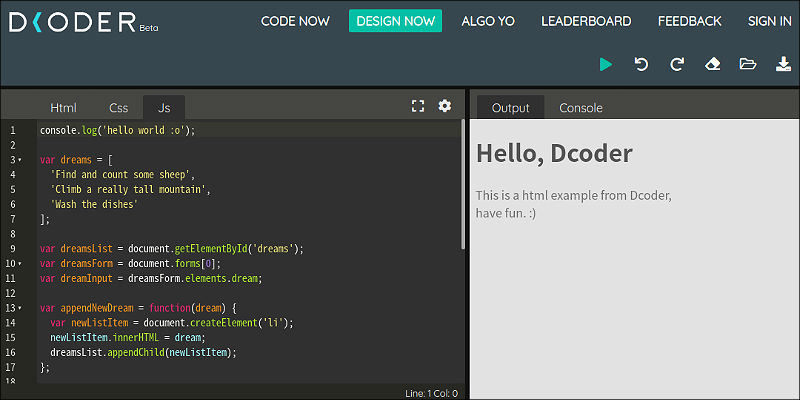Click the dreamsList.appendChild line

144,353
